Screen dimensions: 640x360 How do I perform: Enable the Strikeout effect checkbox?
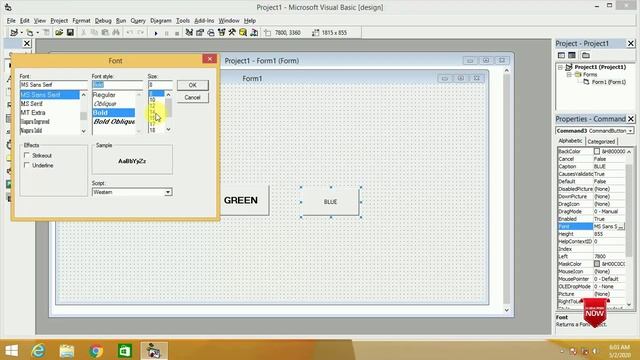[x=27, y=155]
